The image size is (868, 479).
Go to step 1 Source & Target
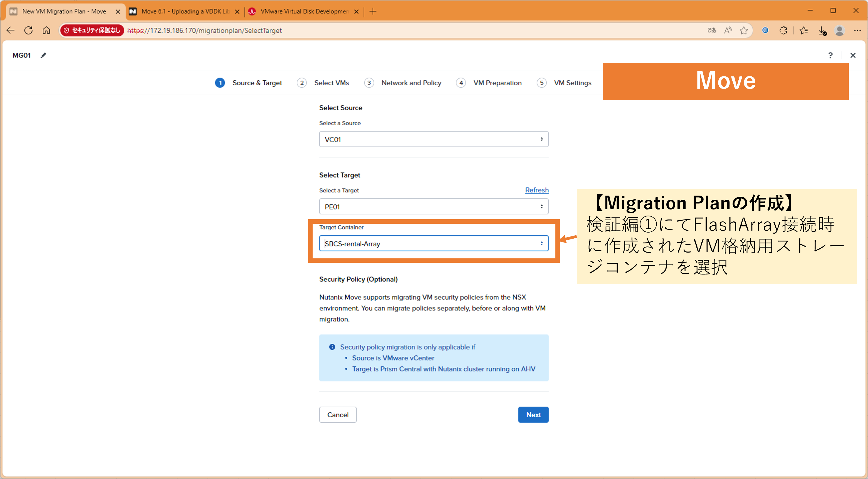pos(249,83)
